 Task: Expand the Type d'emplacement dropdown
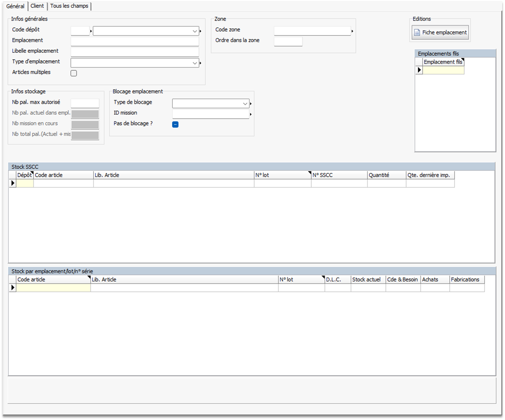pos(195,63)
